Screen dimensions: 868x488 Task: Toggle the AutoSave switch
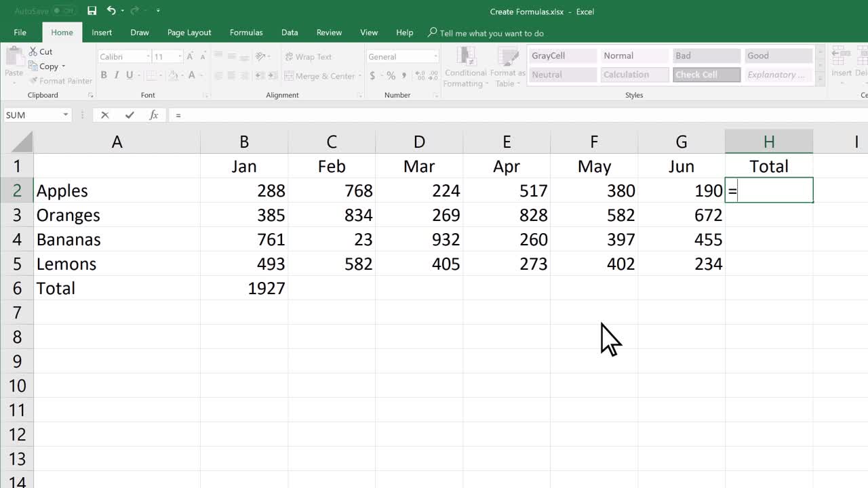(64, 11)
